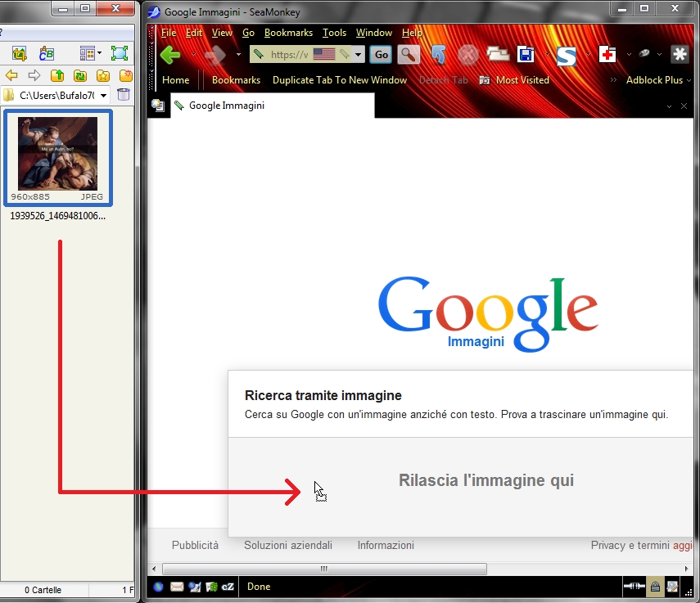
Task: Click the small grey planet toolbar icon
Action: [x=644, y=53]
